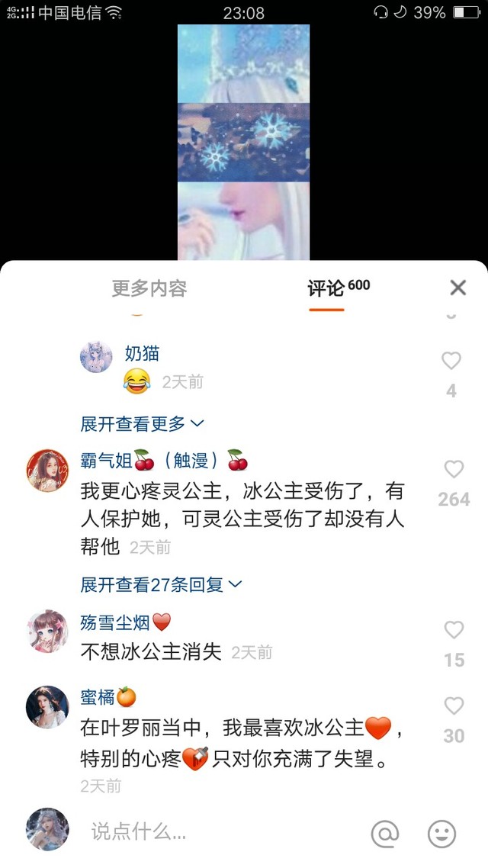Open username 霸气姐（触漫）
Viewport: 488px width, 868px height.
(165, 460)
